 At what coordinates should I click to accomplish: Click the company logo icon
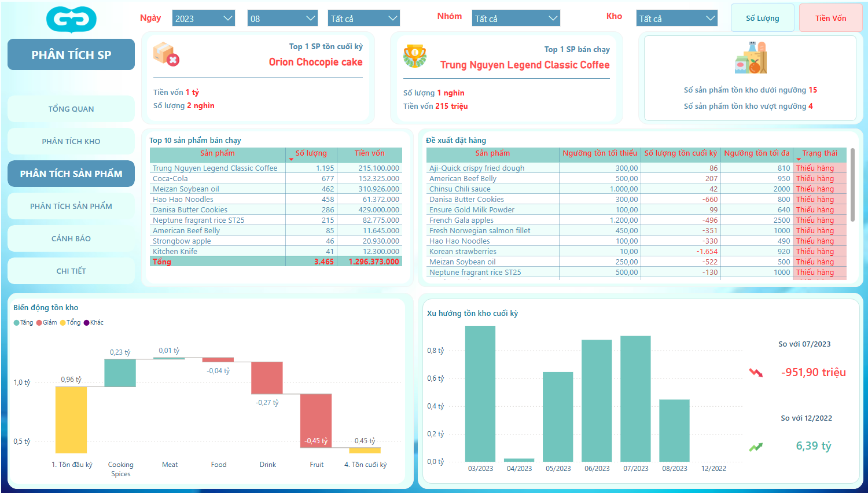pyautogui.click(x=71, y=20)
